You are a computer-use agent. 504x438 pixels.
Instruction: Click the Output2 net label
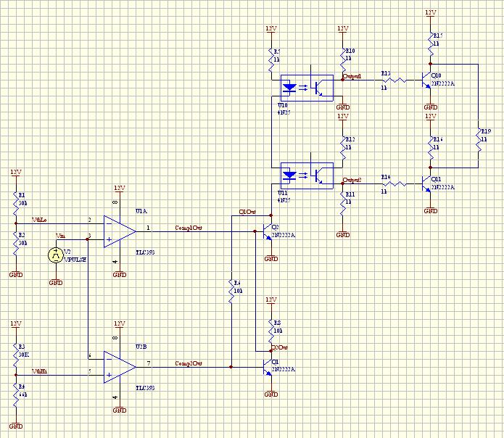[352, 180]
